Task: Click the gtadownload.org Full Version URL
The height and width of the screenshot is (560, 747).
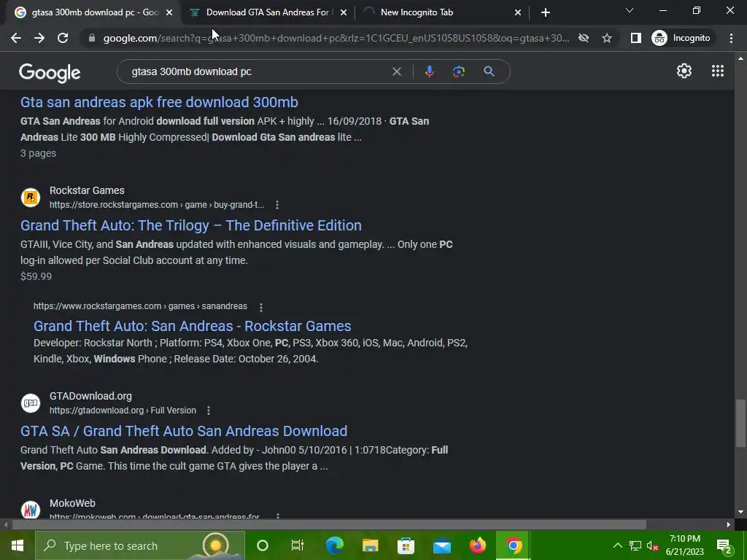Action: pyautogui.click(x=123, y=411)
